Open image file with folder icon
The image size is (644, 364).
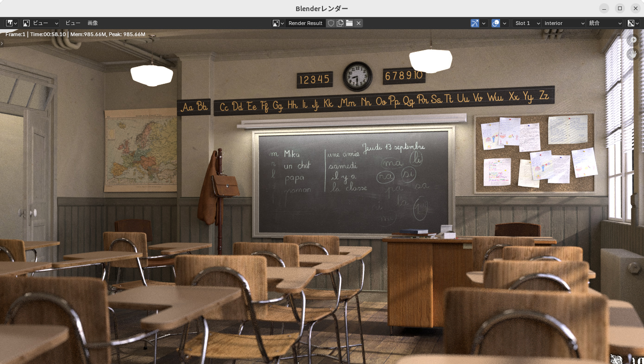tap(349, 23)
